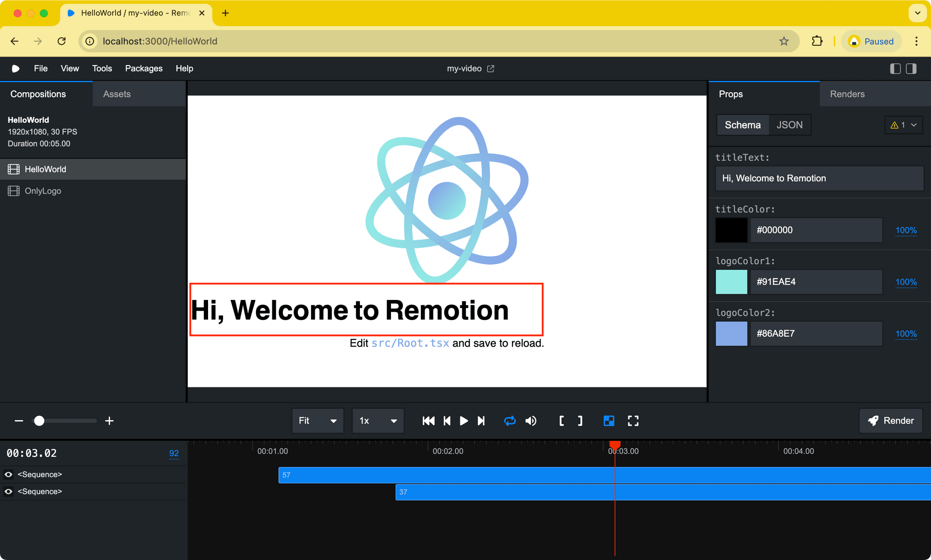
Task: Open the Fit preview size dropdown
Action: pos(317,420)
